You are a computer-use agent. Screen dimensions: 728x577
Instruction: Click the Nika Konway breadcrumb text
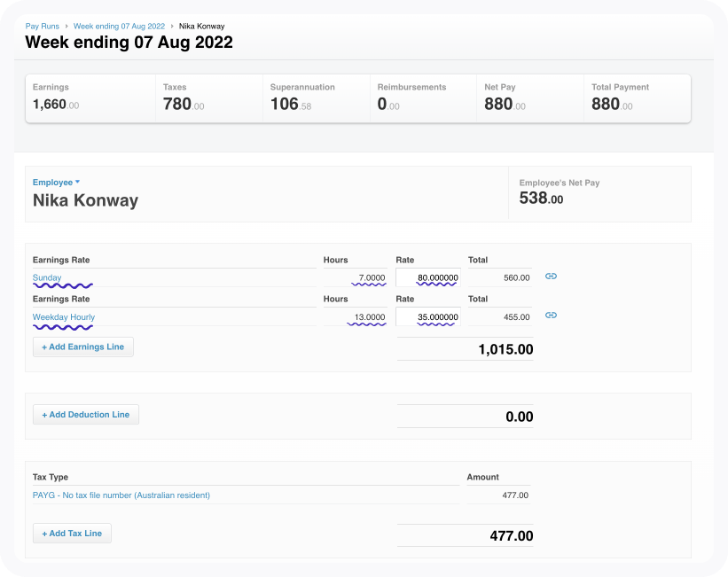201,26
